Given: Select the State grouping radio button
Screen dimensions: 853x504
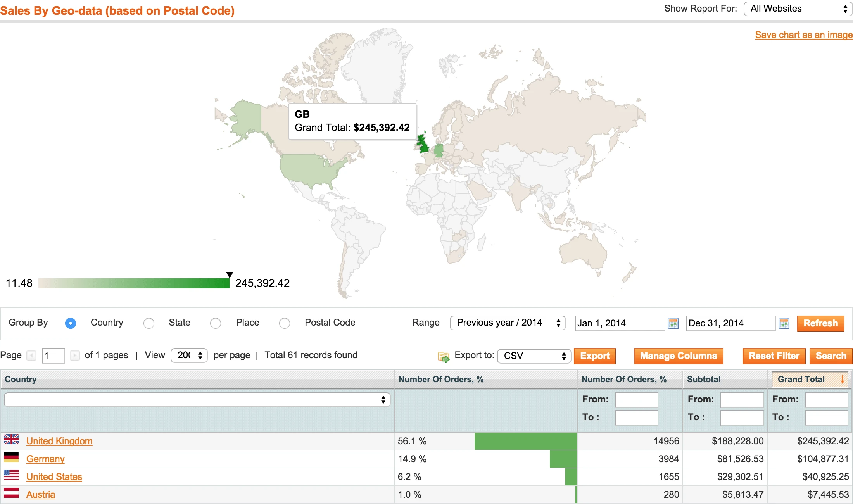Looking at the screenshot, I should click(149, 323).
